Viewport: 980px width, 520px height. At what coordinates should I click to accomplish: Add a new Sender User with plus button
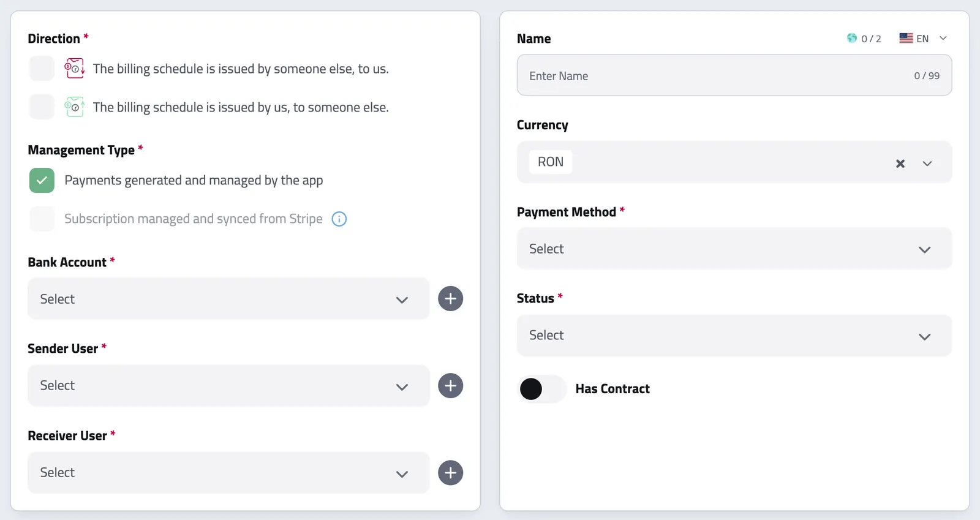(x=451, y=386)
